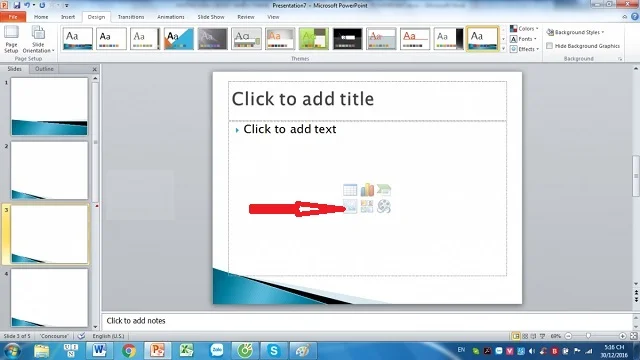The height and width of the screenshot is (360, 640).
Task: Open Windows Explorer folder on the taskbar
Action: pos(41,351)
